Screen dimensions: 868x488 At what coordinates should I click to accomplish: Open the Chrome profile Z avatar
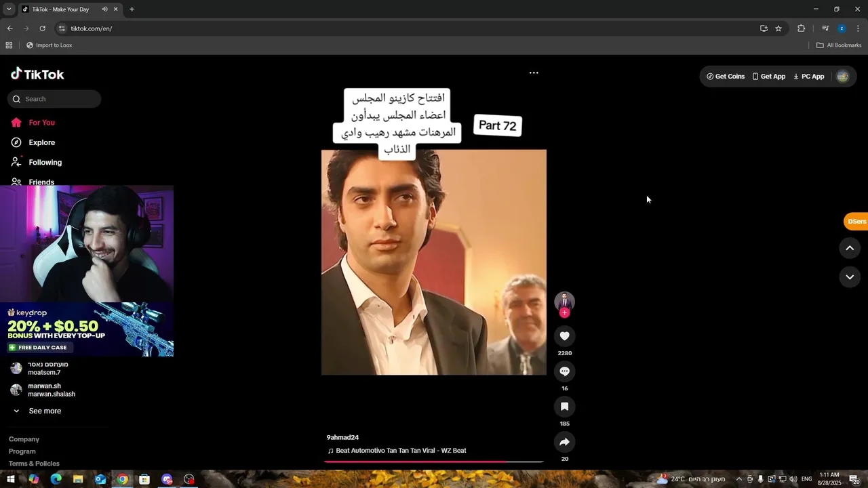[842, 28]
